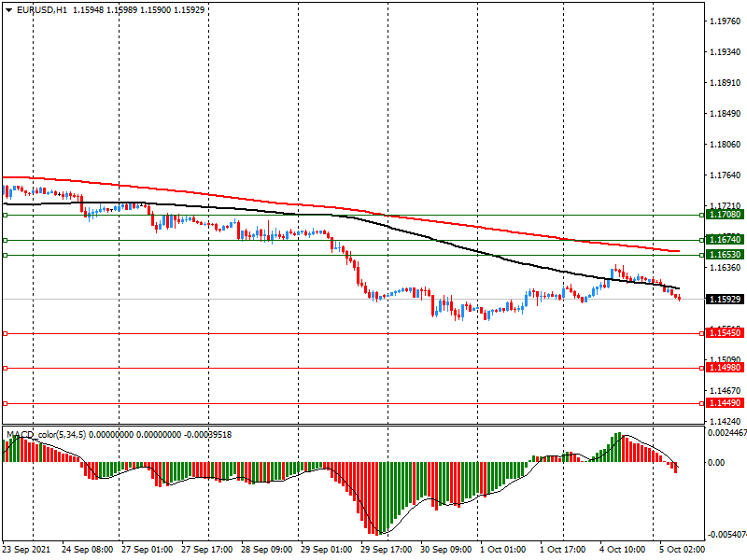Click the 1.19340 price scale value
The image size is (747, 560).
pos(726,52)
